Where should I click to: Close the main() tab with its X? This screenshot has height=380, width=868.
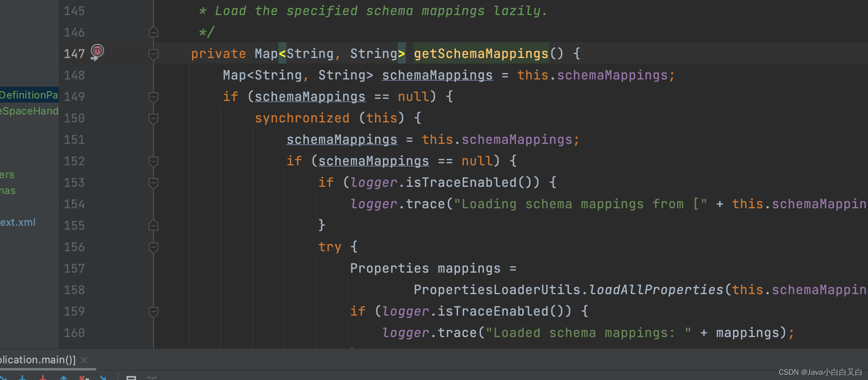[84, 360]
